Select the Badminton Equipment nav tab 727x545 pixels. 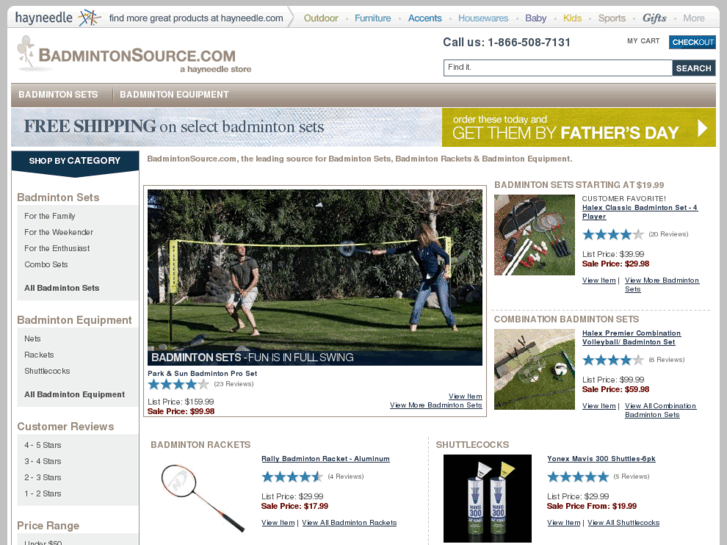pos(174,95)
